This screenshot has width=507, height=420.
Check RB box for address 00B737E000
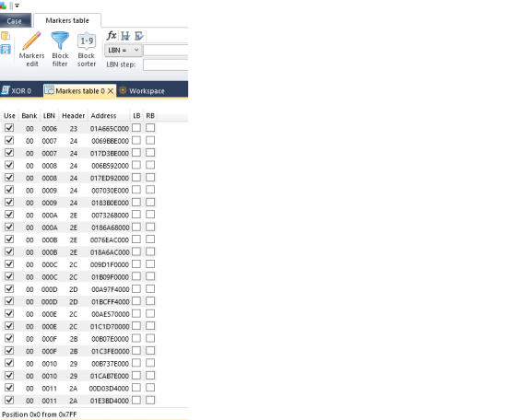[x=150, y=363]
